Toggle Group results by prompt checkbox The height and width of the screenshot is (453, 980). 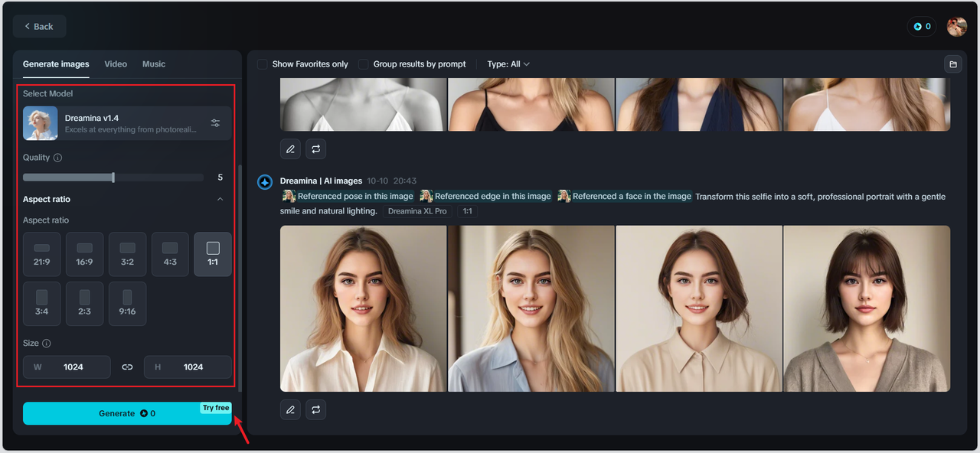click(x=364, y=64)
